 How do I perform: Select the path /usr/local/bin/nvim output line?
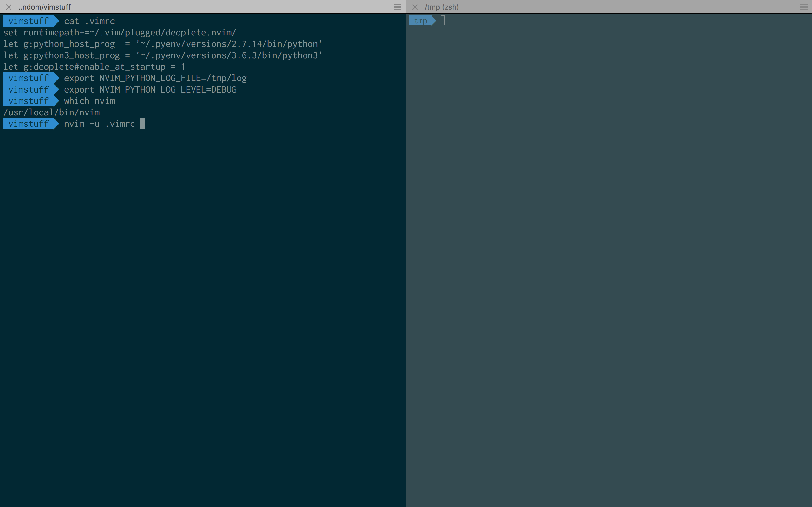pos(51,112)
